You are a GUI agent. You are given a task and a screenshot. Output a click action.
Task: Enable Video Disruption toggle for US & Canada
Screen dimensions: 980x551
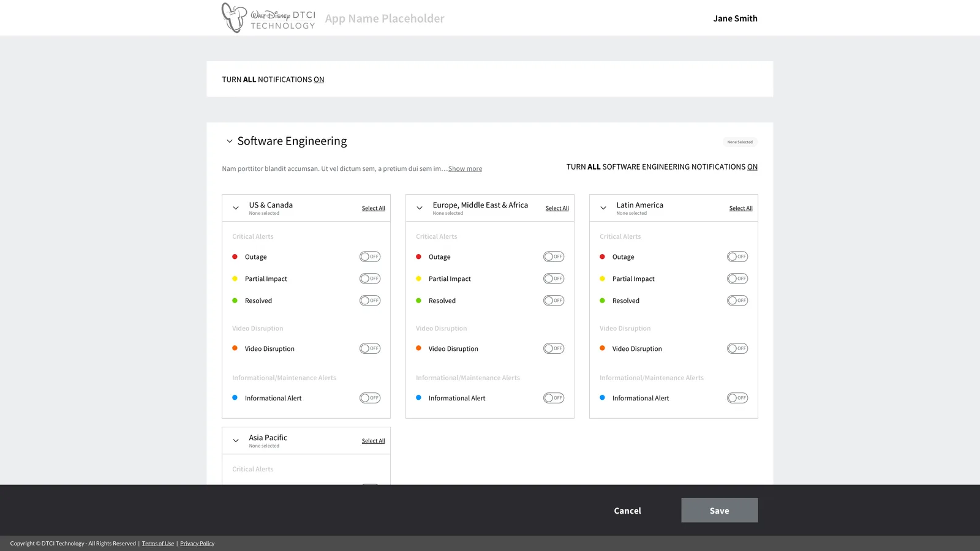(370, 348)
